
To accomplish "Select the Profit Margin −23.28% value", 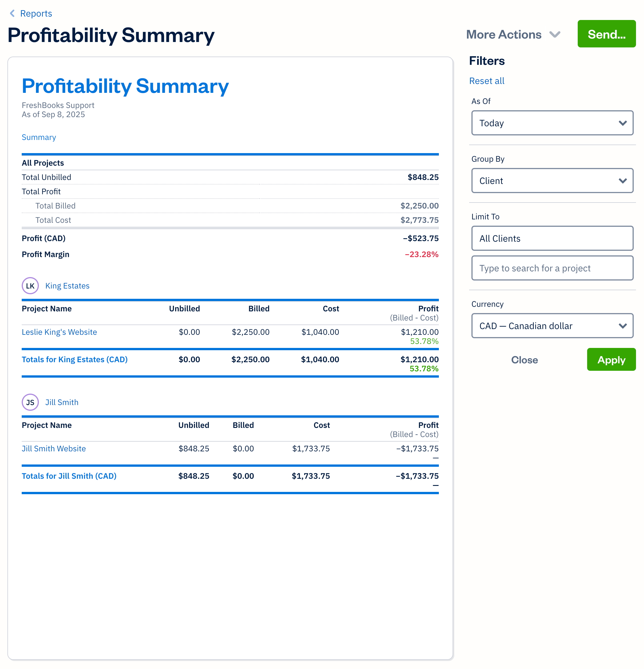I will (x=421, y=254).
